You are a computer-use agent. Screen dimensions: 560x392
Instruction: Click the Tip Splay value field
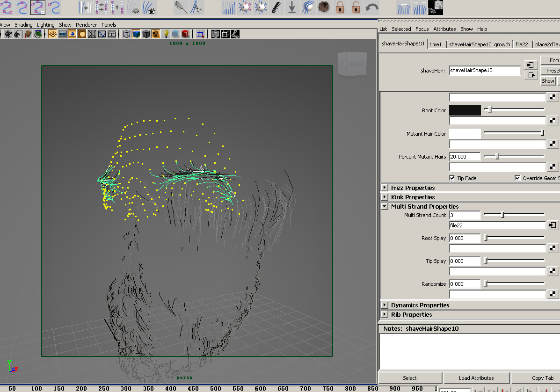click(x=465, y=261)
